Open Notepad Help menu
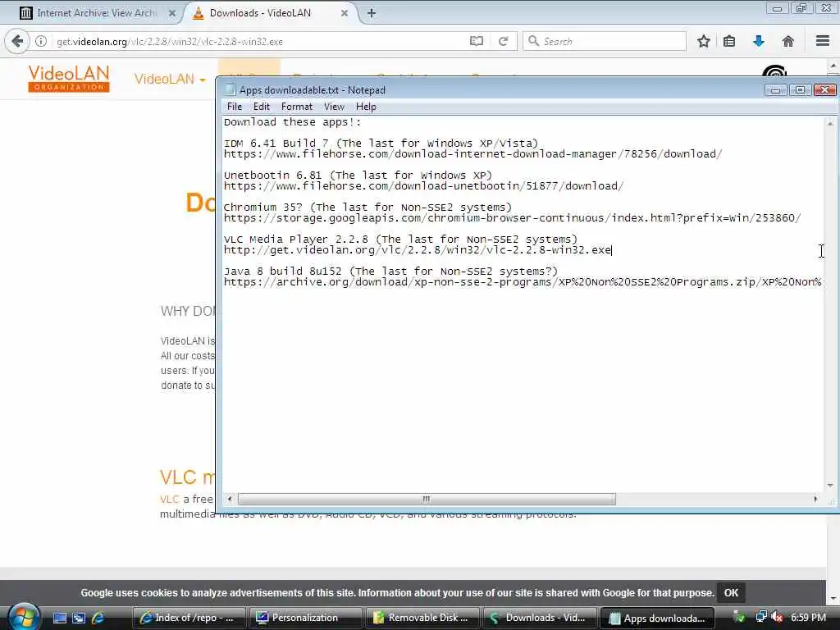Screen dimensions: 840x630 pyautogui.click(x=366, y=107)
